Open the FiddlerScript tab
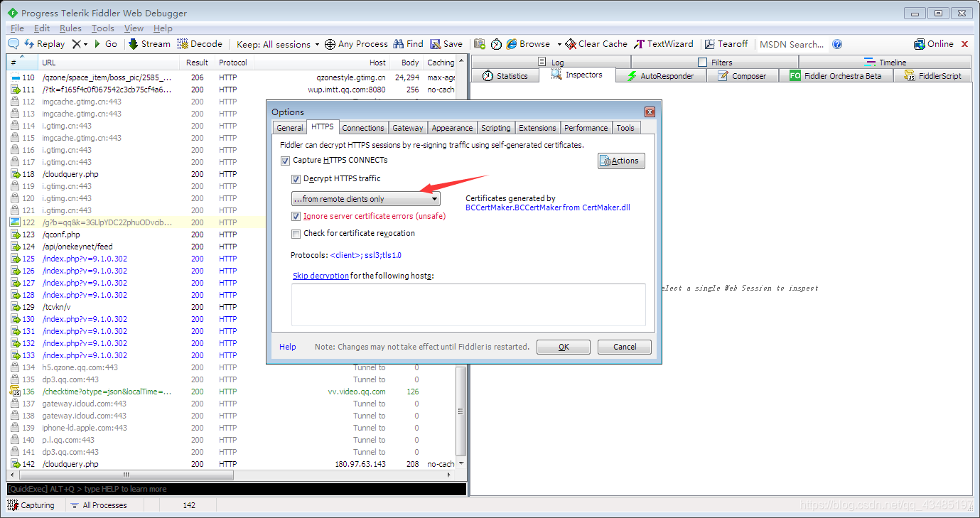980x518 pixels. (932, 76)
